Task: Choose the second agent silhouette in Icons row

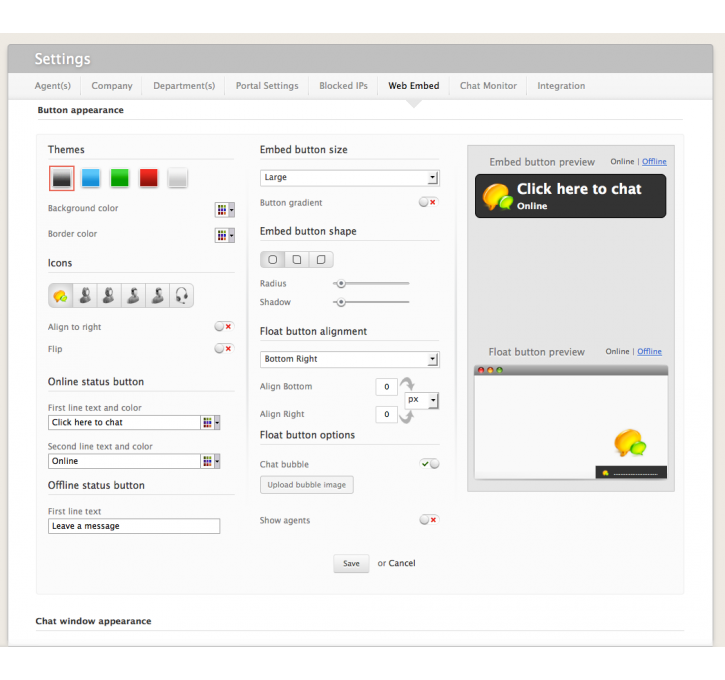Action: point(85,295)
